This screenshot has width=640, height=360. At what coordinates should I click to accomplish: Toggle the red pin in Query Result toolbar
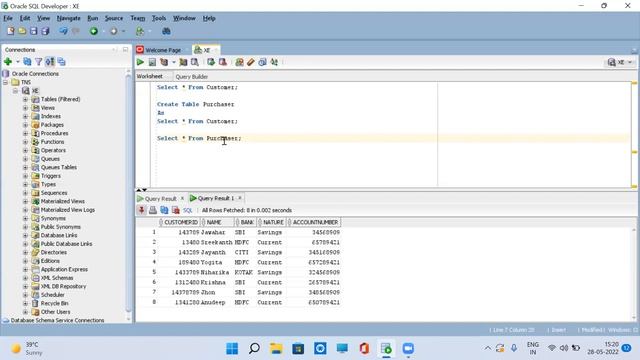141,210
